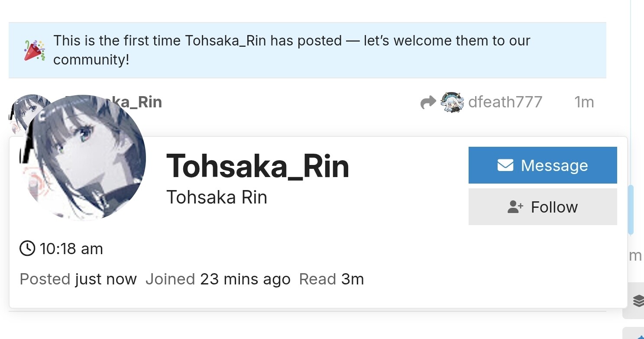Click dfeath777's small avatar icon

pos(452,103)
